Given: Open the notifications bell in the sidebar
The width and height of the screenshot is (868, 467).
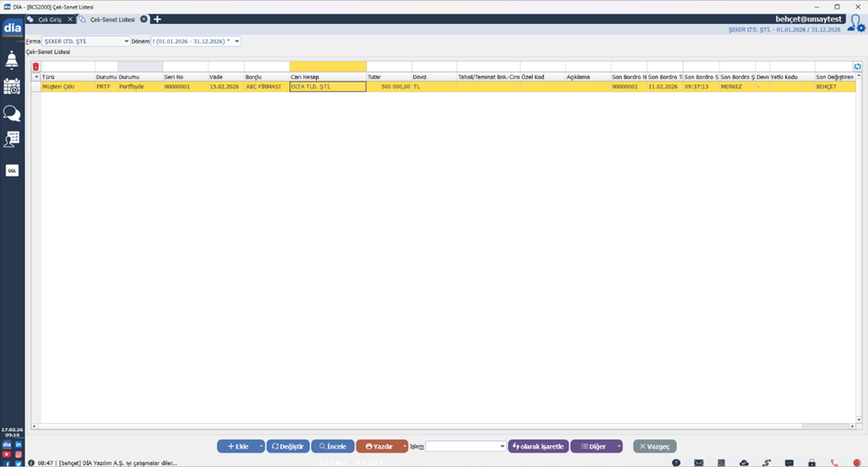Looking at the screenshot, I should coord(12,61).
